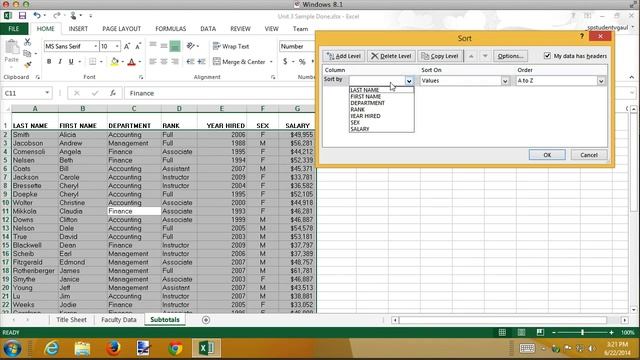Cancel the Sort dialog
The width and height of the screenshot is (640, 360).
coord(589,155)
